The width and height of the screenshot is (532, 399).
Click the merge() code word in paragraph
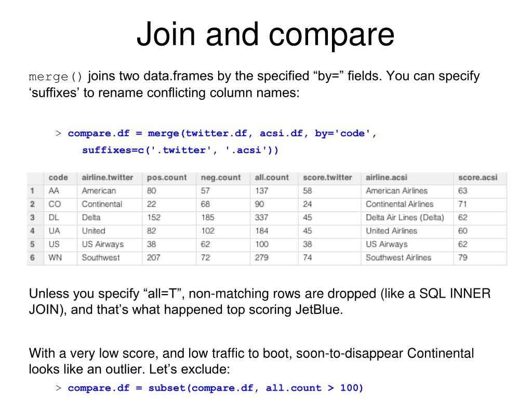tap(55, 77)
